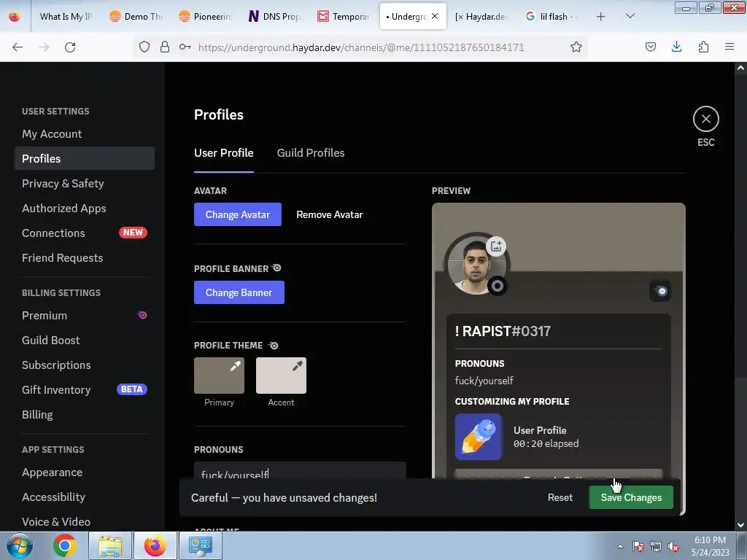Open File Explorer from the taskbar
This screenshot has height=560, width=747.
click(110, 545)
